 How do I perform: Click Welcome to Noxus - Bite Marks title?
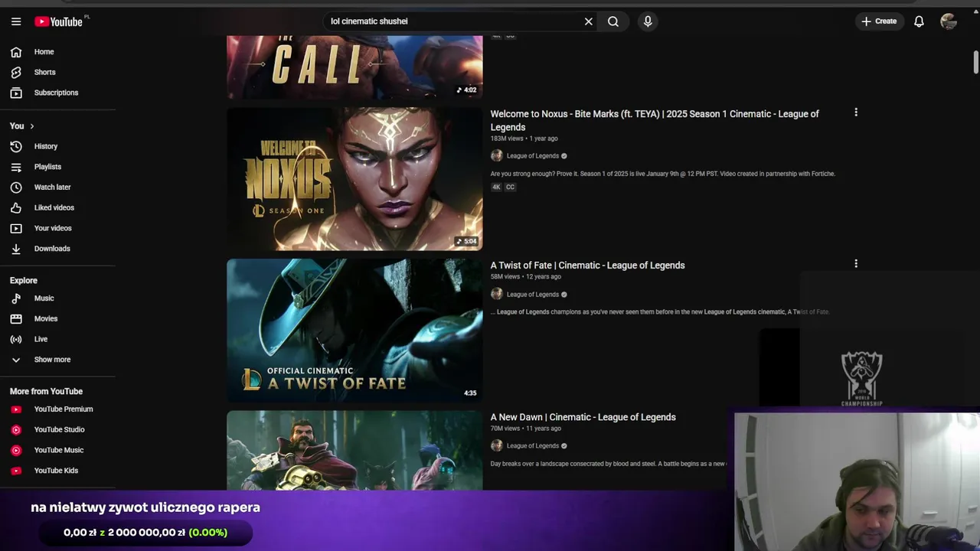pos(655,121)
